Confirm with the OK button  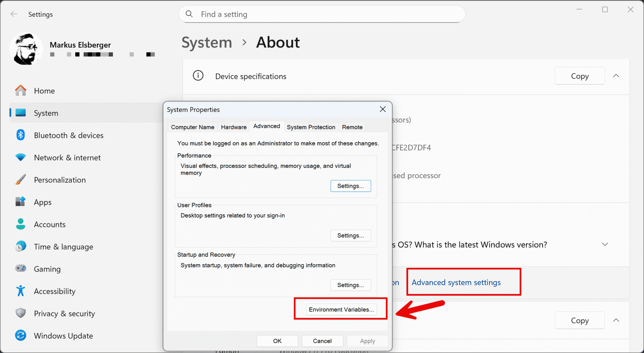coord(277,341)
